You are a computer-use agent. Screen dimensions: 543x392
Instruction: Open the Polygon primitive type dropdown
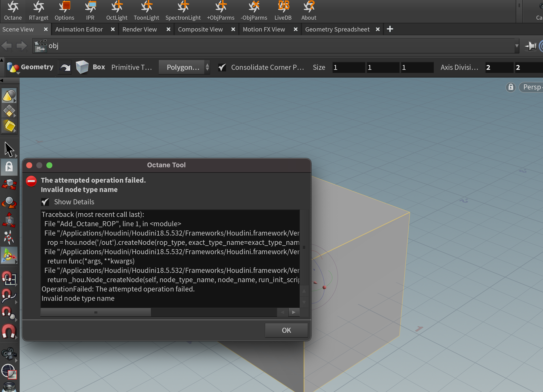tap(184, 67)
